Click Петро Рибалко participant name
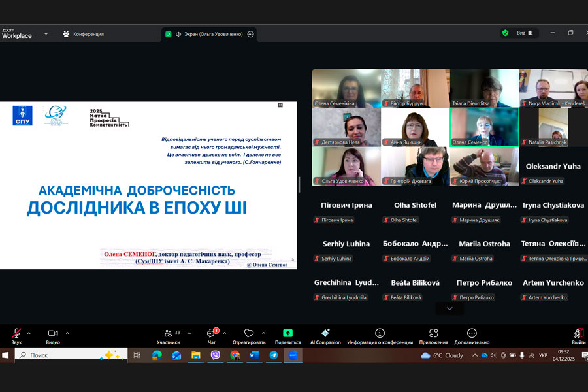 tap(484, 283)
